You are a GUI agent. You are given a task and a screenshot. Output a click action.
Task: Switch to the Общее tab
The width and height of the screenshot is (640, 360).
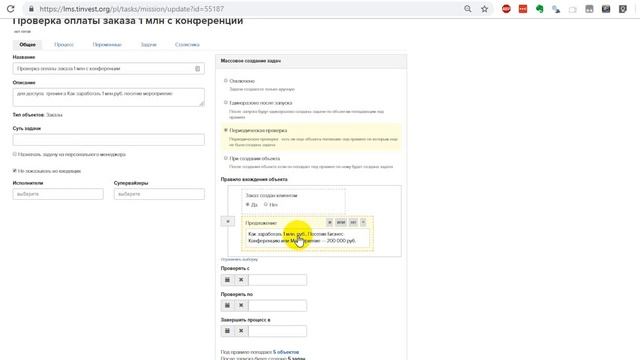click(27, 44)
